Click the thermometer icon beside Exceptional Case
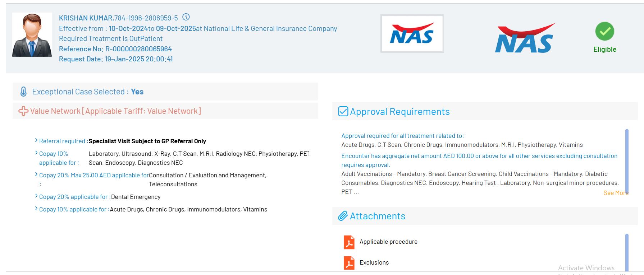Image resolution: width=644 pixels, height=275 pixels. [x=23, y=92]
